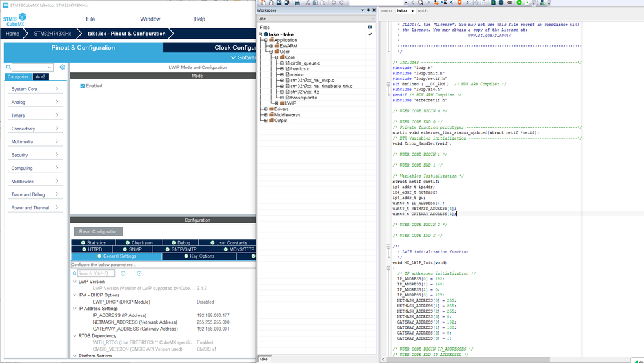Viewport: 644px width, 363px height.
Task: Click the IP address value 192.168.000.177
Action: coord(213,316)
